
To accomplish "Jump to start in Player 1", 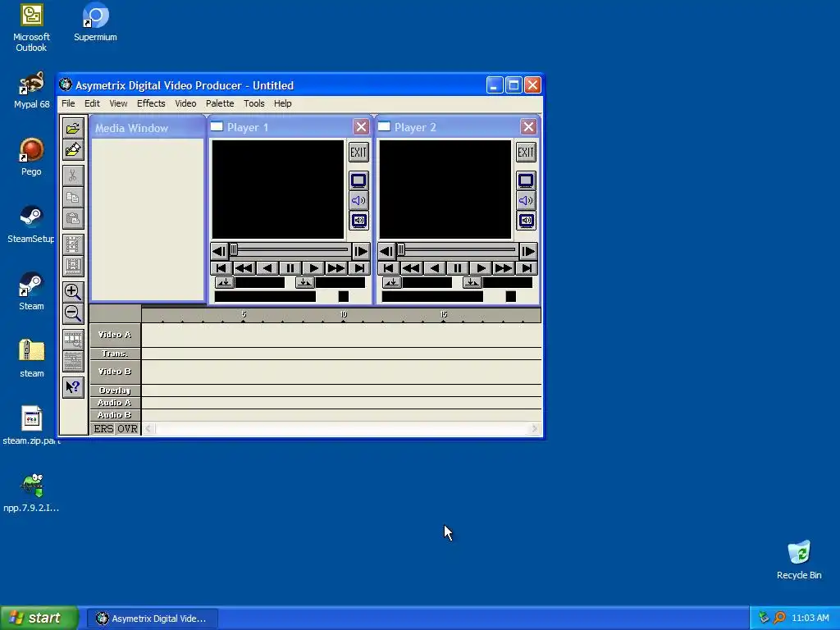I will click(221, 268).
